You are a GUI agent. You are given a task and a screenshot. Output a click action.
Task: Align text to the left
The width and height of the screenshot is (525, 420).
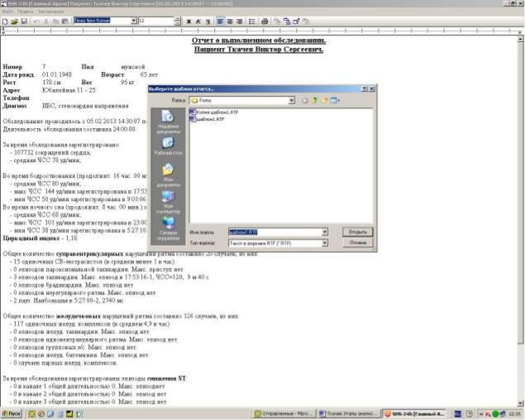coord(220,21)
